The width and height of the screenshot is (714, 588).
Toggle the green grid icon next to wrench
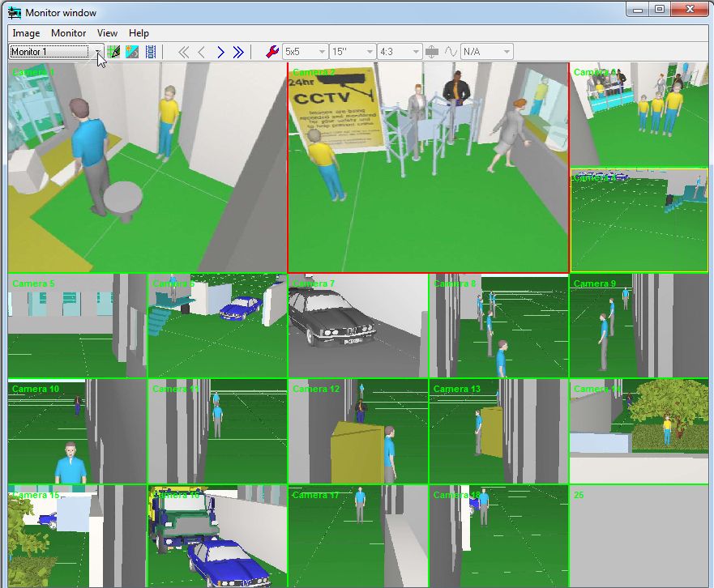click(113, 50)
